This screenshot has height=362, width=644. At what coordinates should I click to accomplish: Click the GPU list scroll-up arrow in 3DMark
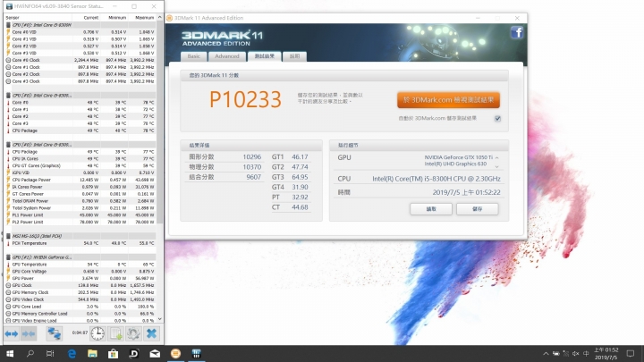click(x=497, y=157)
